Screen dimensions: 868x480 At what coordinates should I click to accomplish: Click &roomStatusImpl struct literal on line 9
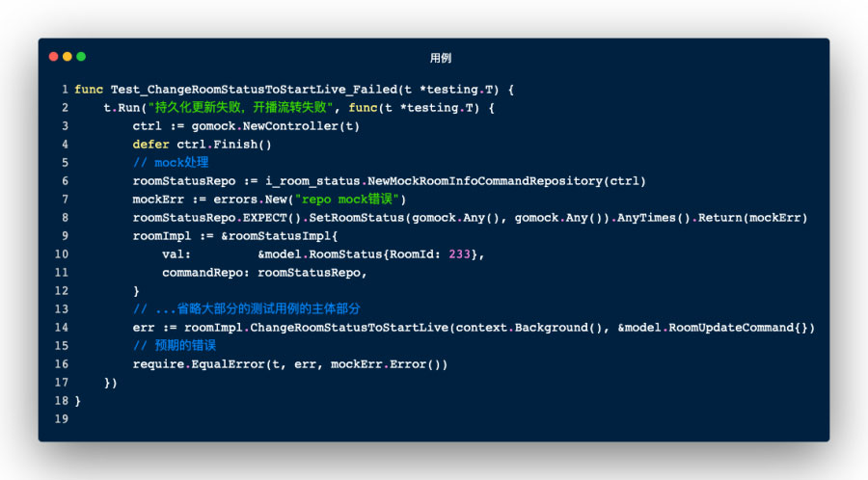click(279, 236)
